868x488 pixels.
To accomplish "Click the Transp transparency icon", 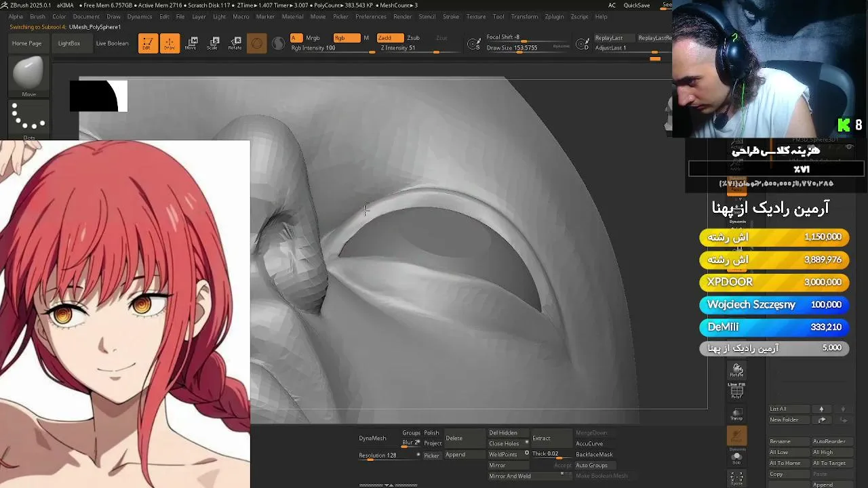I will (736, 413).
